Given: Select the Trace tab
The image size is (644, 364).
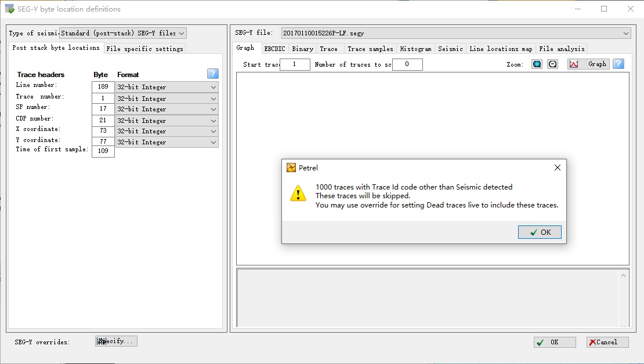Looking at the screenshot, I should tap(329, 49).
